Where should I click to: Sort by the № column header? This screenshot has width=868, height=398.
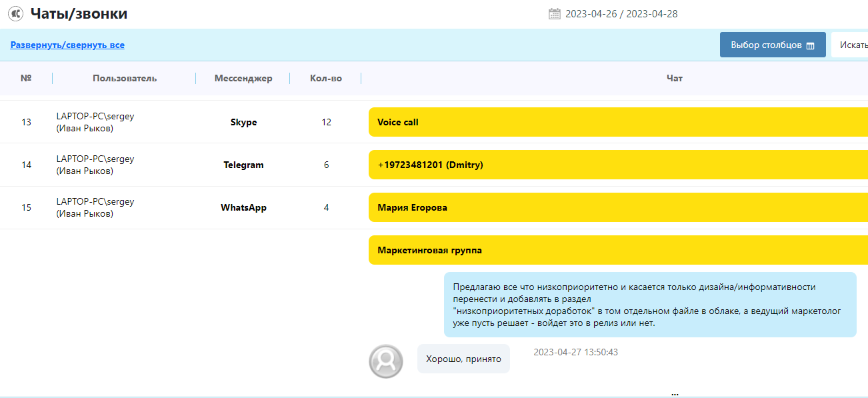[x=26, y=79]
